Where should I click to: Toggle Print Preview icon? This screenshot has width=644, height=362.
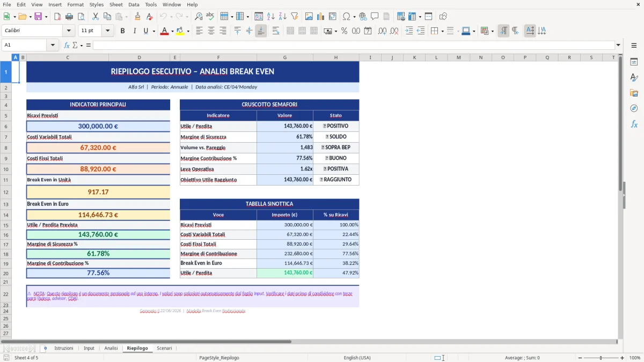click(82, 17)
